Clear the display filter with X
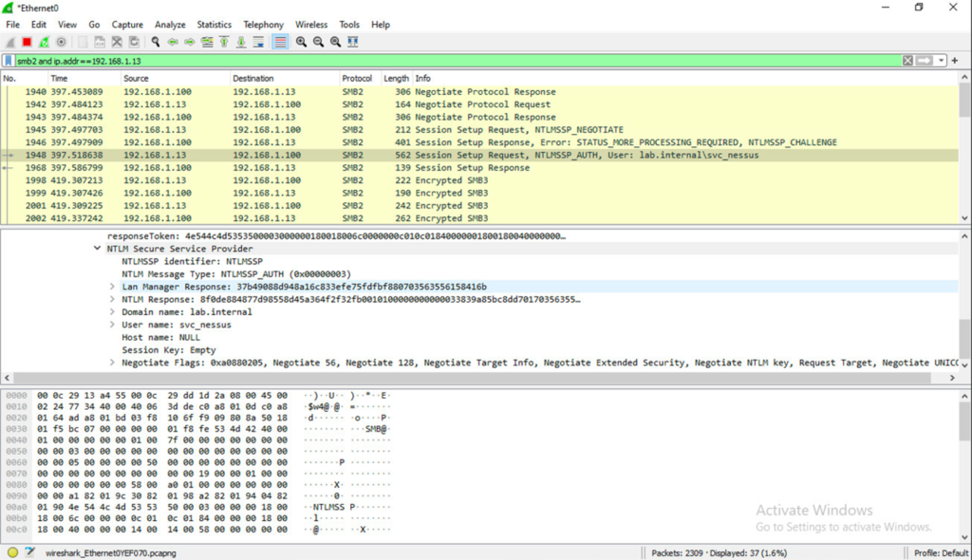 [x=907, y=61]
